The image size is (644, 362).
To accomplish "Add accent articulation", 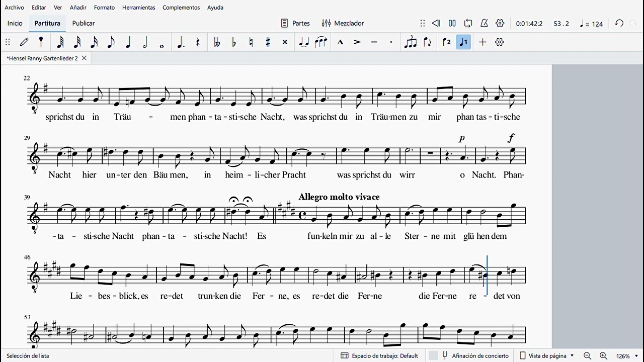I will pos(357,42).
